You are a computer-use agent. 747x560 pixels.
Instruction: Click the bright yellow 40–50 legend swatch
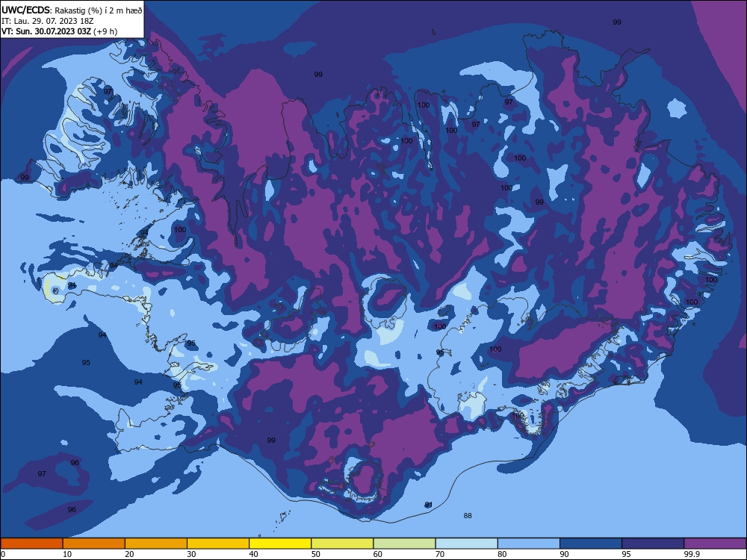(x=280, y=544)
